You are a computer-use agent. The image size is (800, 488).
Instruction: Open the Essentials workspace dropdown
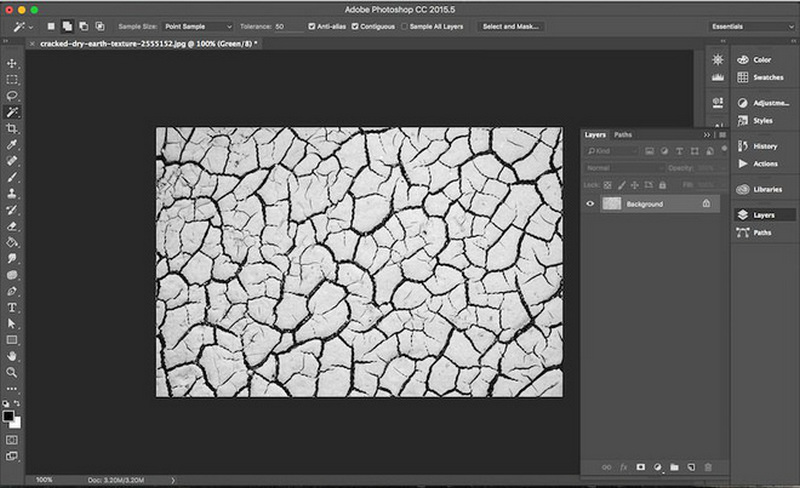[x=752, y=26]
